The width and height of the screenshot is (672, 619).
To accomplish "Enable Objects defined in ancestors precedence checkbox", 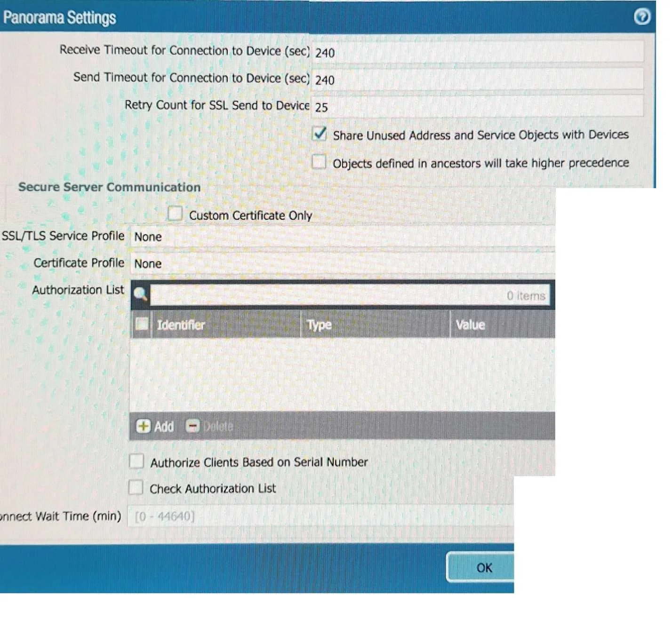I will tap(319, 162).
